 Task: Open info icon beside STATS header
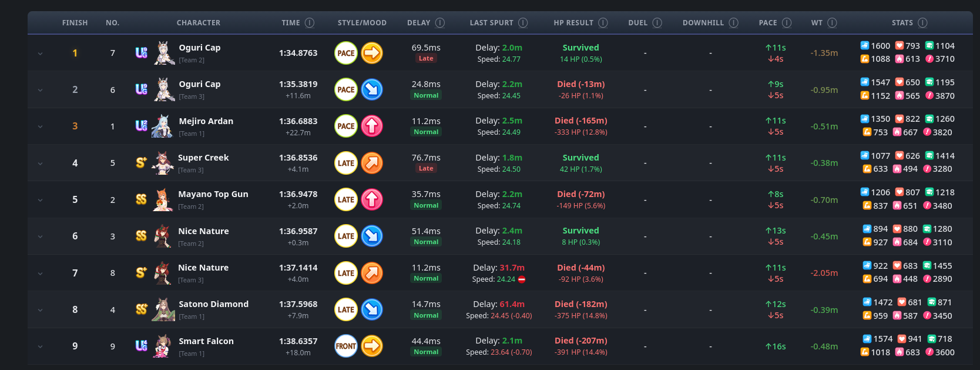coord(922,23)
